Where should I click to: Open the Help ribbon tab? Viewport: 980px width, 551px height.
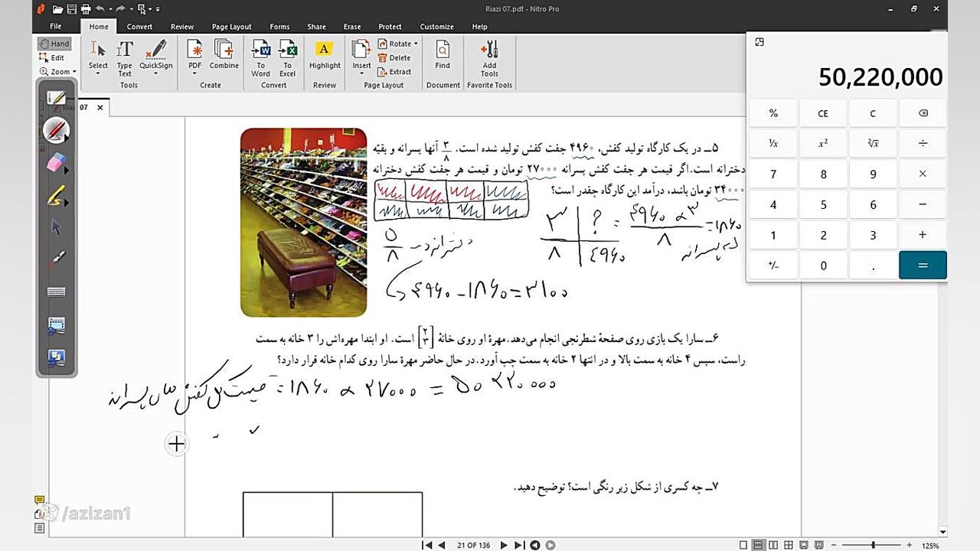pos(479,27)
